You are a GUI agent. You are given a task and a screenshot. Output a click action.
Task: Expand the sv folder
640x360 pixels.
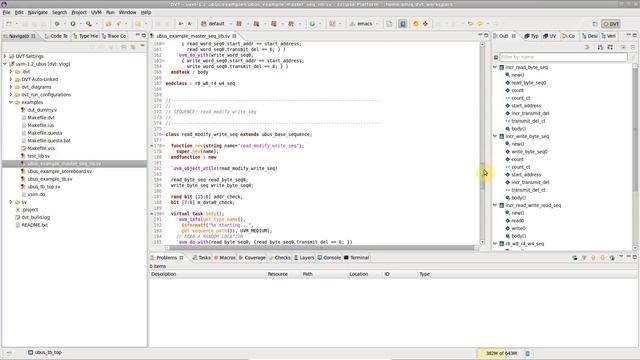tap(11, 202)
